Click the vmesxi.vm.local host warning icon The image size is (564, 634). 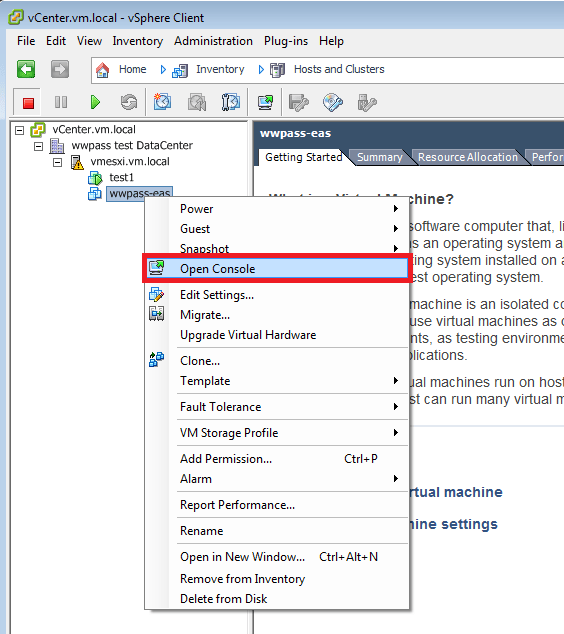pos(77,162)
